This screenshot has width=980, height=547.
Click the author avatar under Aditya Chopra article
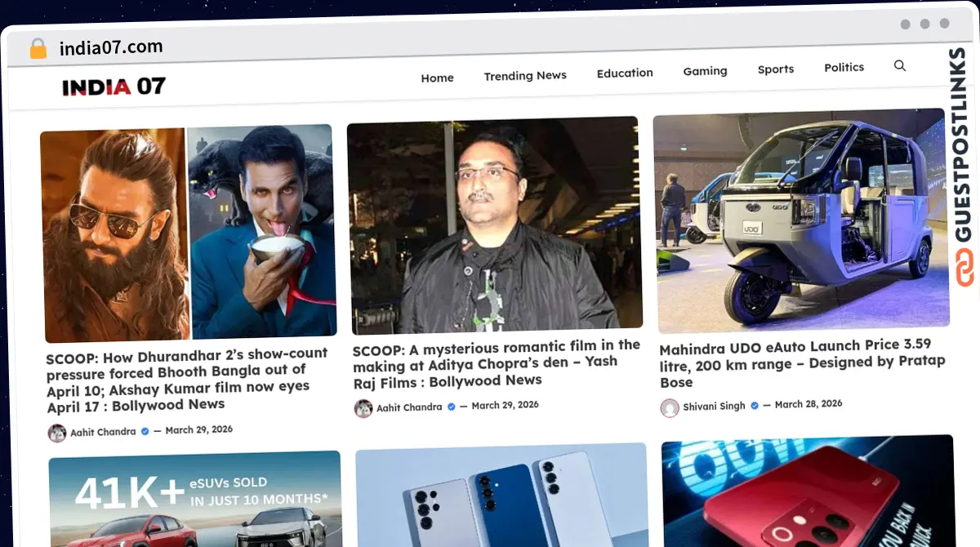363,408
